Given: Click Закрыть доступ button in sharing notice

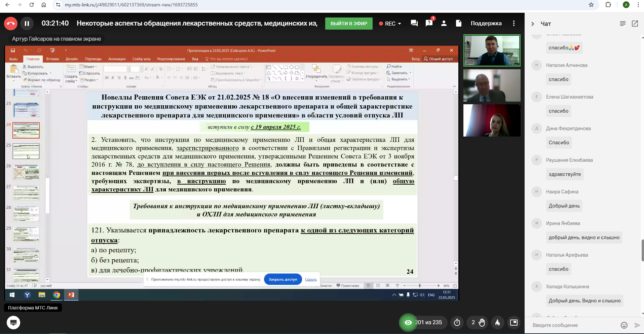Looking at the screenshot, I should click(283, 279).
